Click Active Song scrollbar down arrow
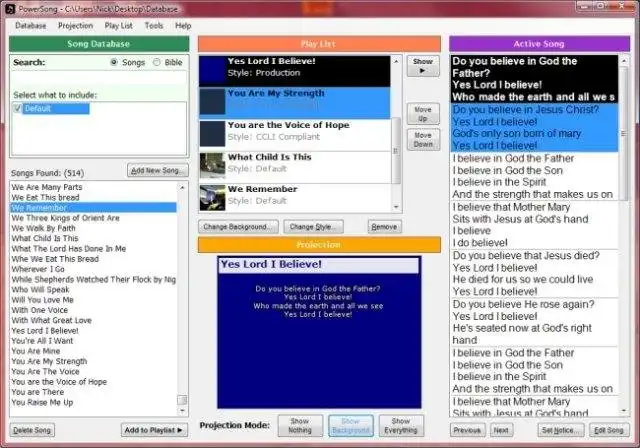The image size is (640, 448). tap(624, 410)
